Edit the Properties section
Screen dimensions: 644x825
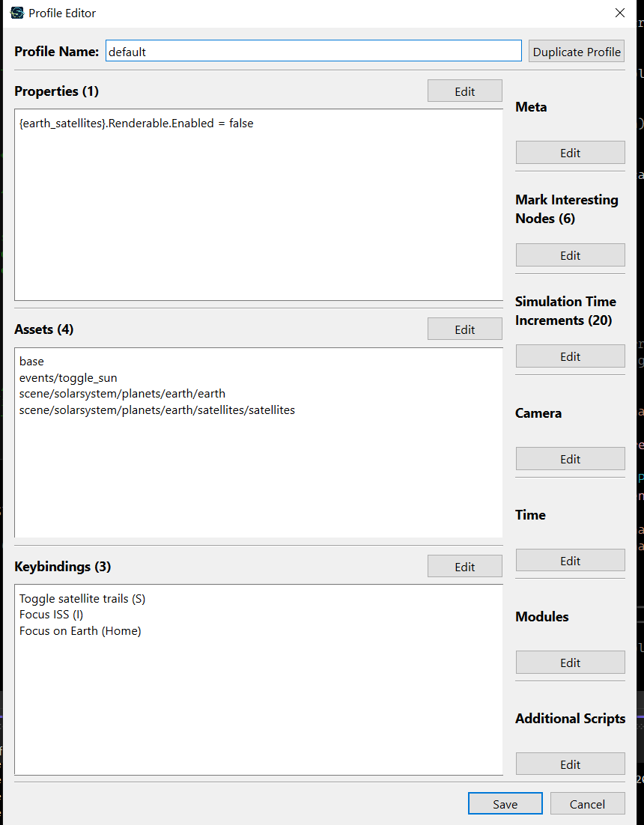pos(464,90)
